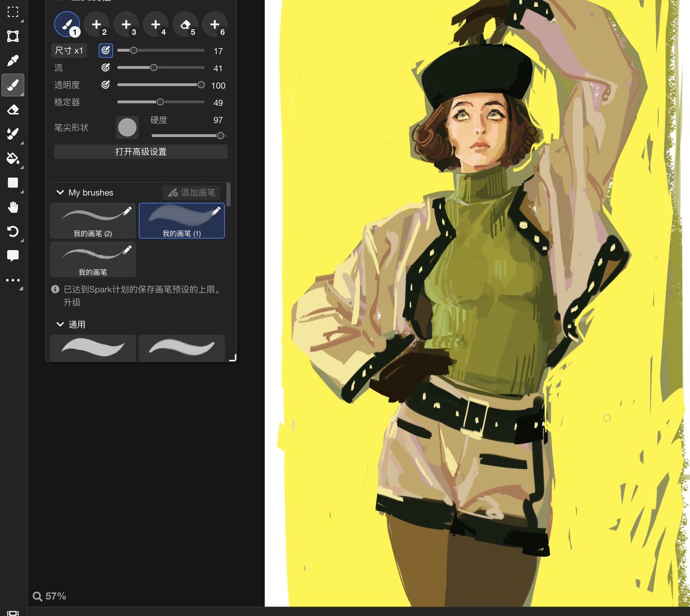Select the rectangular Selection tool

13,12
